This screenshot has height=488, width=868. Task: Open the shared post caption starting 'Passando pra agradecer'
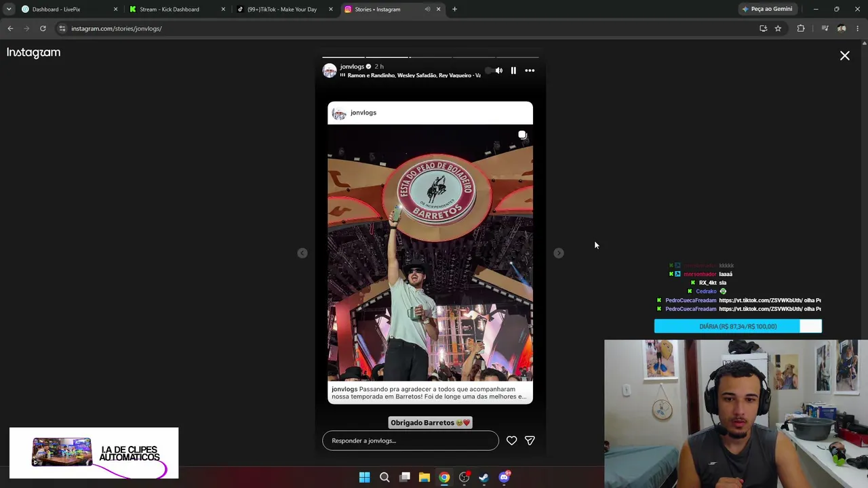point(430,392)
